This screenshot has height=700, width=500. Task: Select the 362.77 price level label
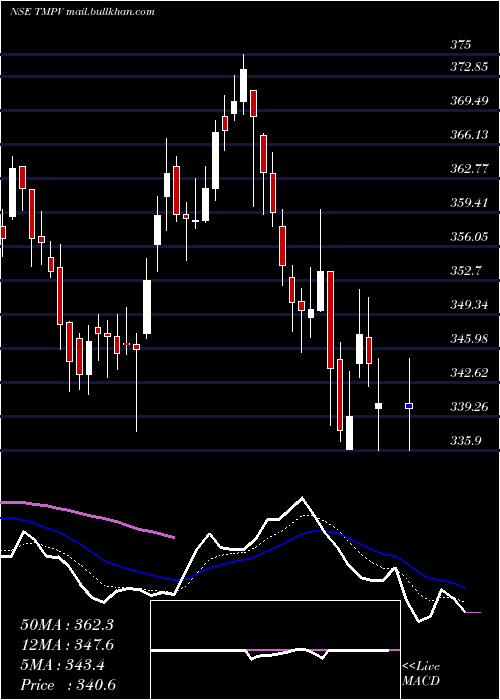pyautogui.click(x=469, y=169)
